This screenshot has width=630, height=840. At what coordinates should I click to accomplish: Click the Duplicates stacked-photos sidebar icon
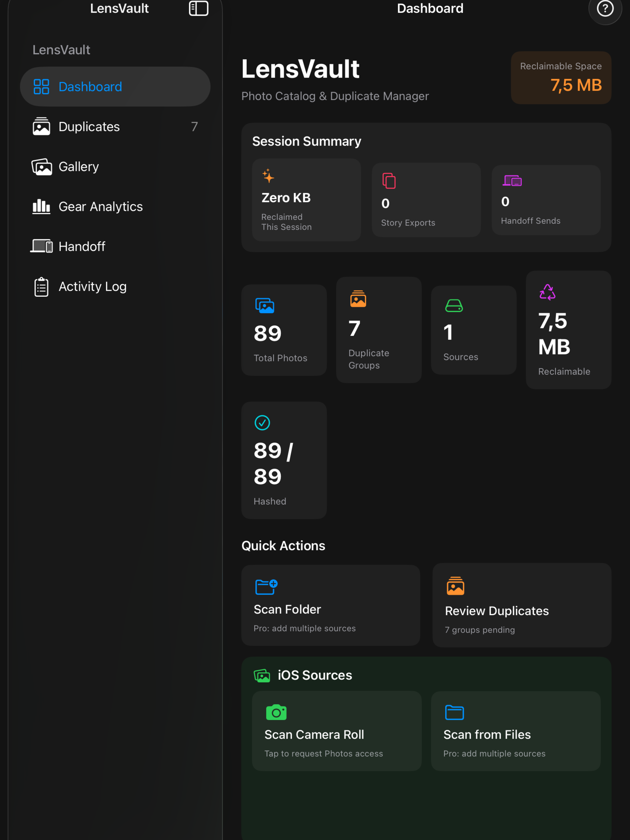click(42, 126)
